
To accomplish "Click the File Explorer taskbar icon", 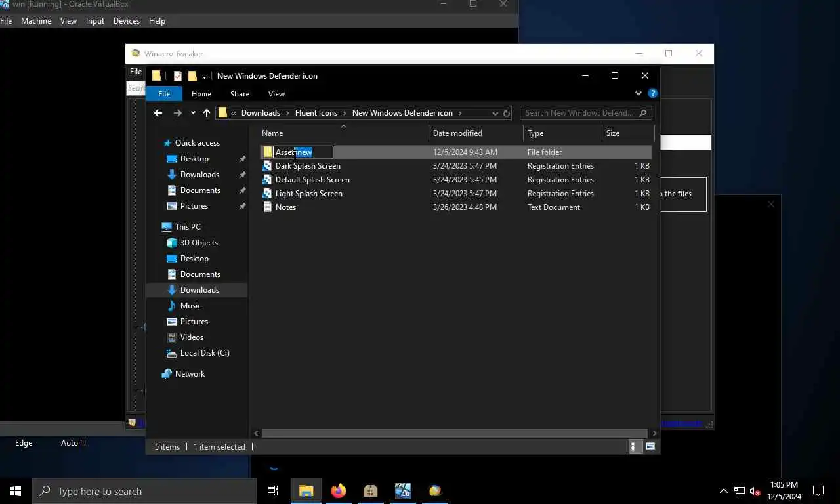I will point(306,491).
